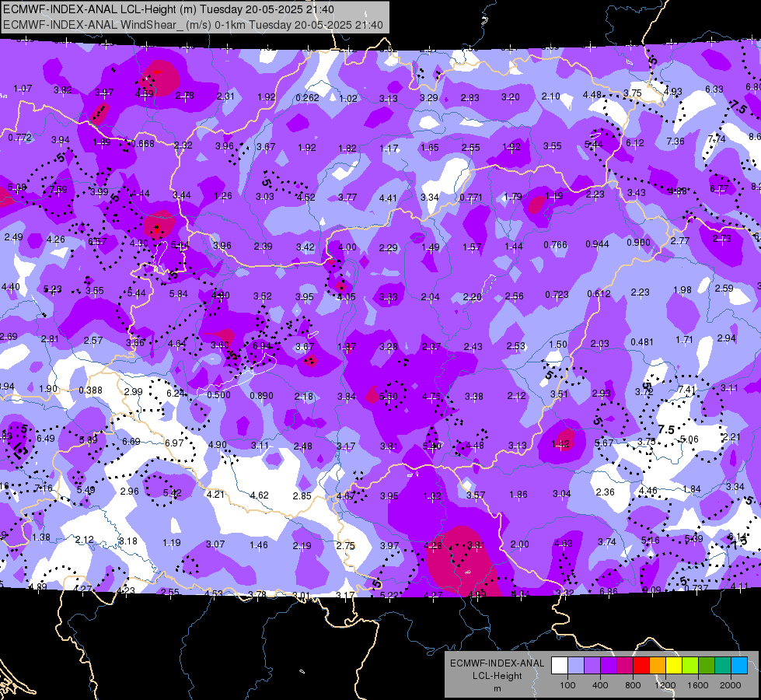
Task: Click the LCL-Height title line
Action: point(169,9)
